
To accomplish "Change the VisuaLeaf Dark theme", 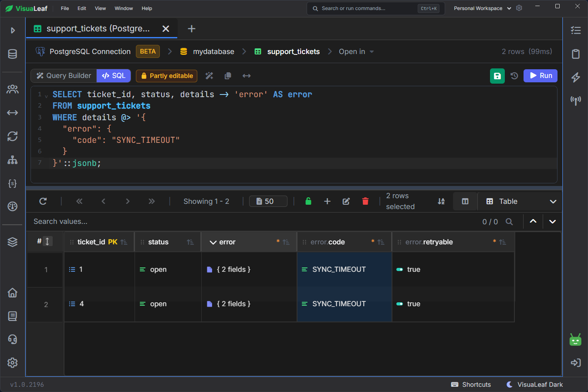I will point(535,385).
